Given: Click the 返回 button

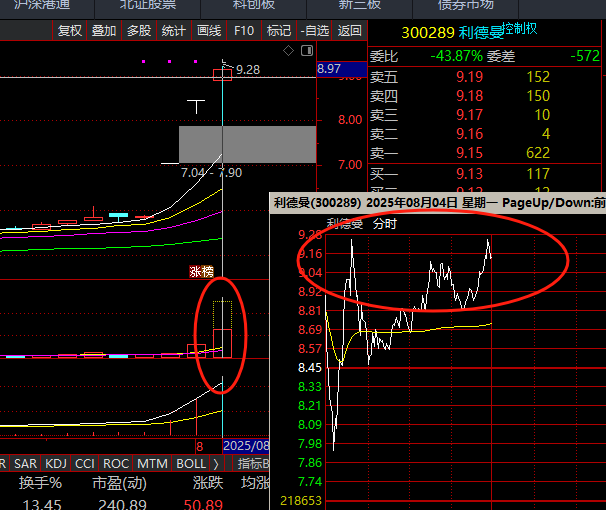Looking at the screenshot, I should tap(349, 31).
